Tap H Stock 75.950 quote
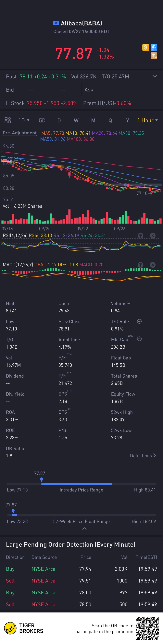 pos(42,103)
